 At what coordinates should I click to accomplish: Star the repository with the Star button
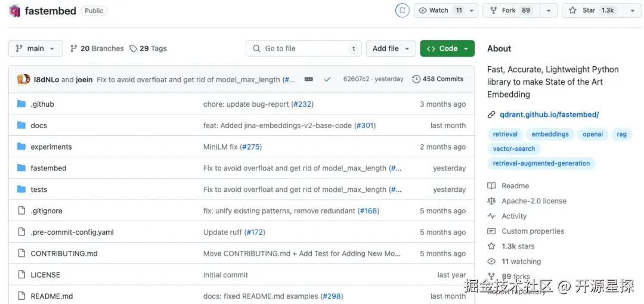tap(593, 10)
